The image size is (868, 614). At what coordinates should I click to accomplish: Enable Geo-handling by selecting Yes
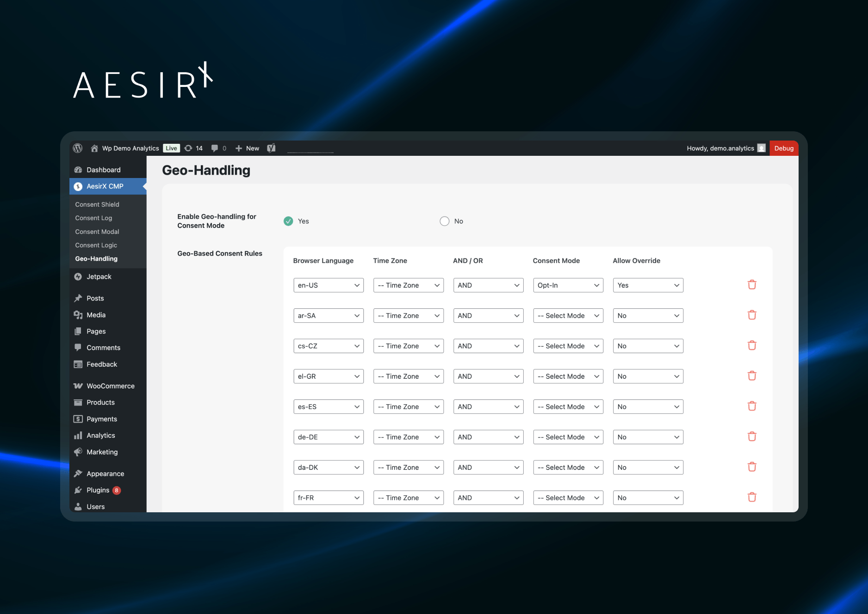tap(288, 221)
